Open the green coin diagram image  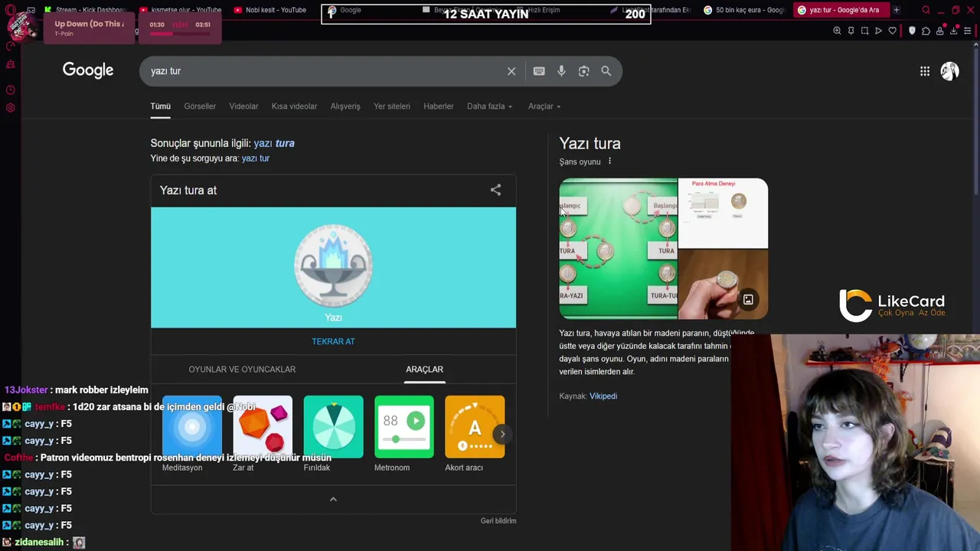(618, 249)
